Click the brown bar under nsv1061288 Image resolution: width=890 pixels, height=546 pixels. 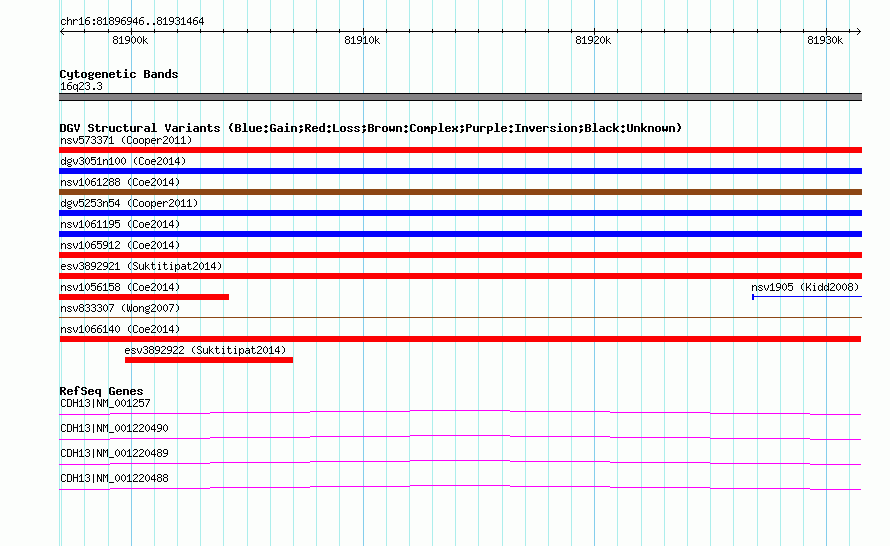tap(460, 192)
